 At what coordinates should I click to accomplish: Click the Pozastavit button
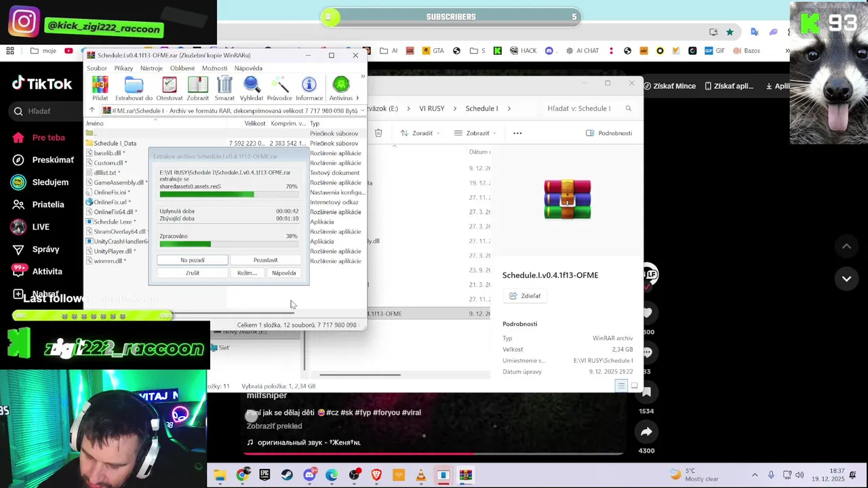[x=265, y=260]
